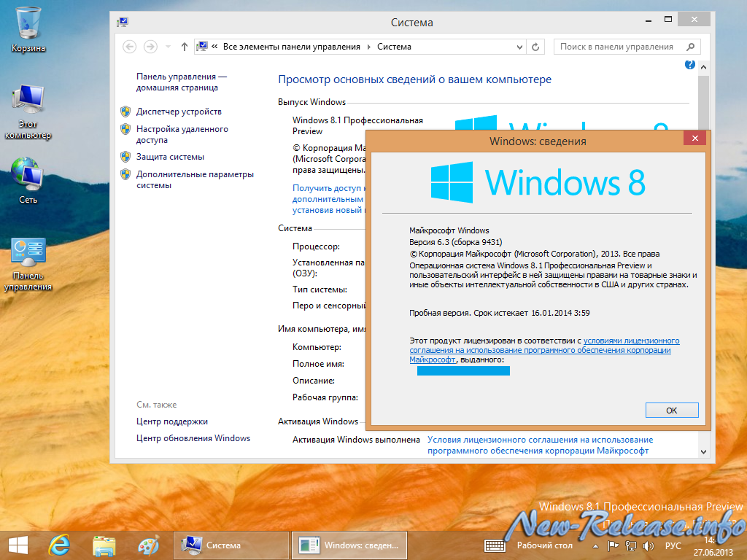Open Настройка удаленного доступа link
Screen dimensions: 747x560
tap(182, 134)
